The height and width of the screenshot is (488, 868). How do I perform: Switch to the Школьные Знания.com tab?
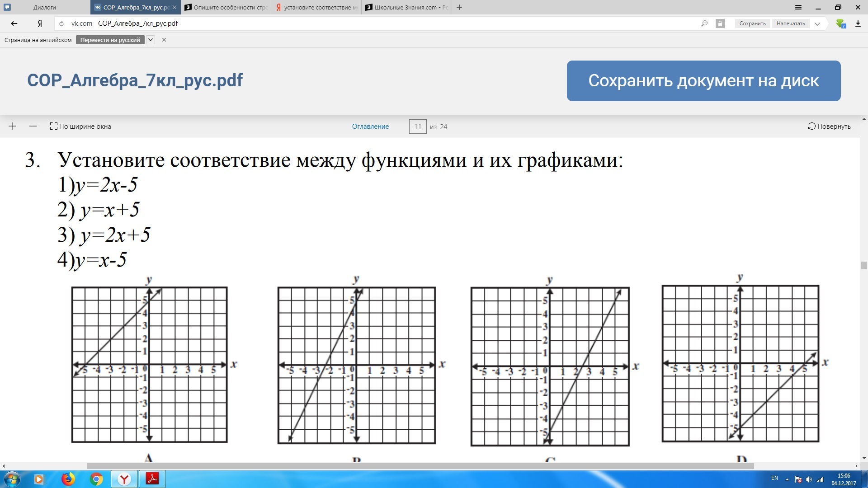click(x=404, y=7)
